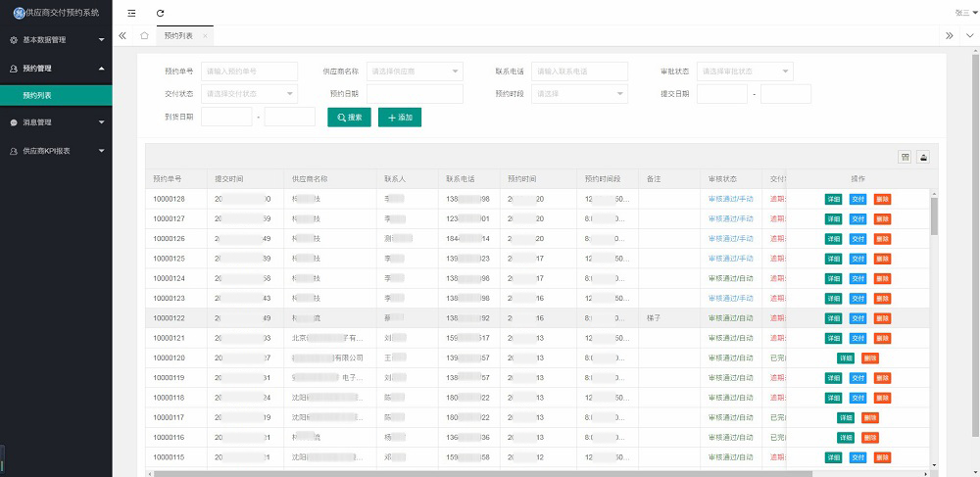This screenshot has width=980, height=477.
Task: Expand the 供应商KPI报表 sidebar menu
Action: tap(56, 151)
